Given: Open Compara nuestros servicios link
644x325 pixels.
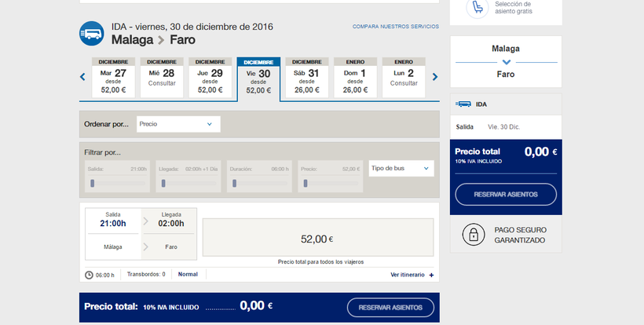Looking at the screenshot, I should tap(396, 26).
